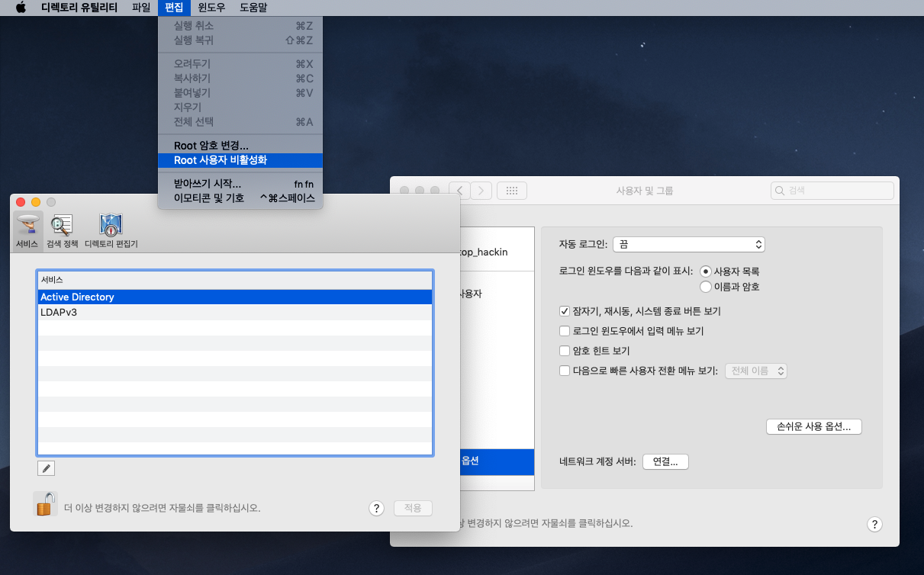Screen dimensions: 924x575
Task: Open the 디렉토리 편집기 toolbar icon
Action: click(x=111, y=231)
